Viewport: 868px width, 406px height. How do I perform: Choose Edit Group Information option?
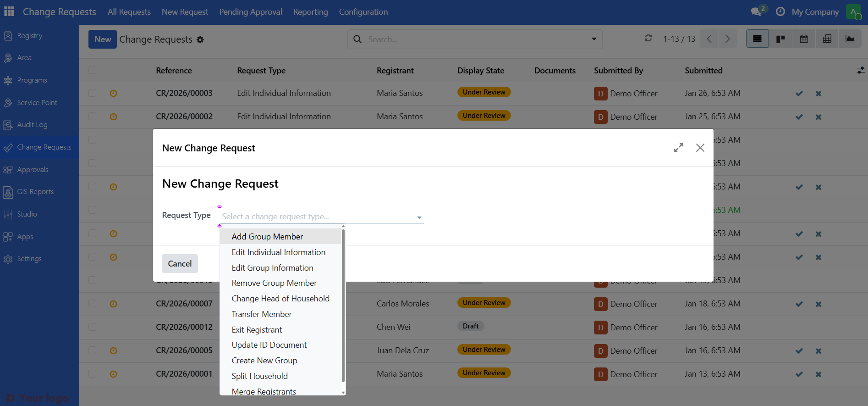pos(280,268)
